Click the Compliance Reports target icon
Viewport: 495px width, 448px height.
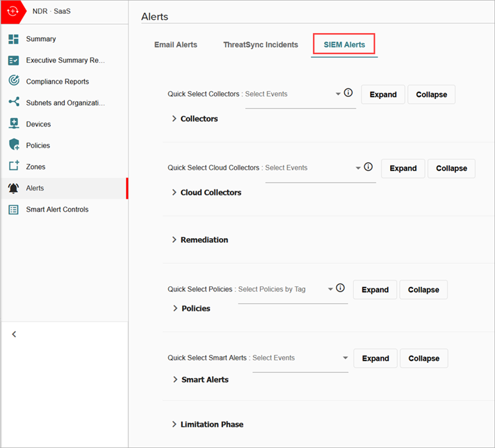(x=14, y=80)
